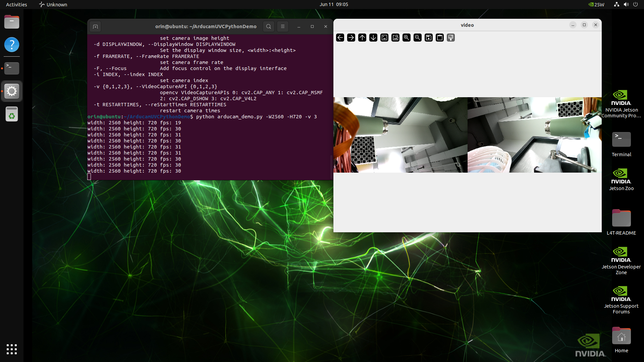Close the video window
The image size is (644, 362).
tap(596, 25)
